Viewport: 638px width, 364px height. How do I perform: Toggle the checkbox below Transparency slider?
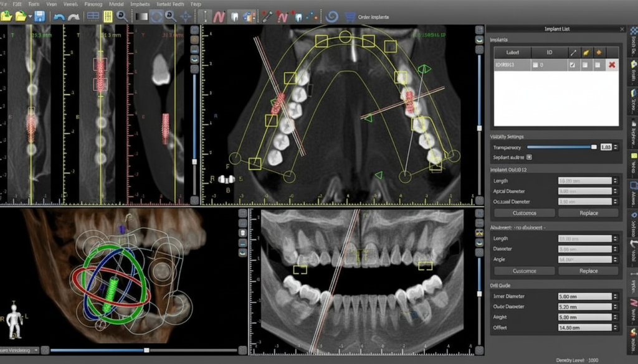pyautogui.click(x=529, y=157)
